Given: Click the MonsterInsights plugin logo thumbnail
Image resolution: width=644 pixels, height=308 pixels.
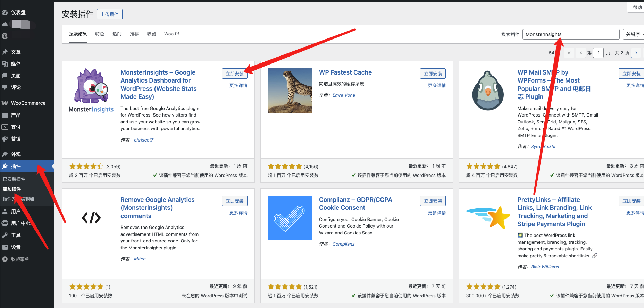Looking at the screenshot, I should (91, 91).
